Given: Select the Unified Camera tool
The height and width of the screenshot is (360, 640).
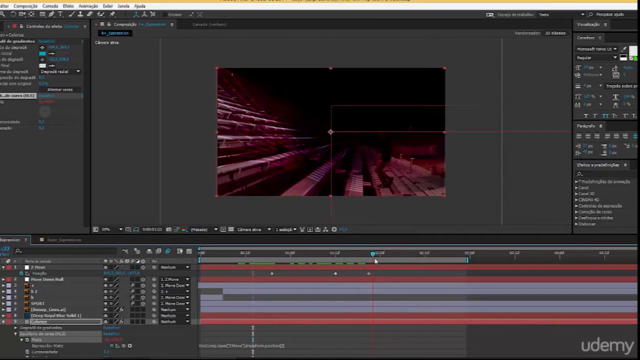Looking at the screenshot, I should coord(22,14).
